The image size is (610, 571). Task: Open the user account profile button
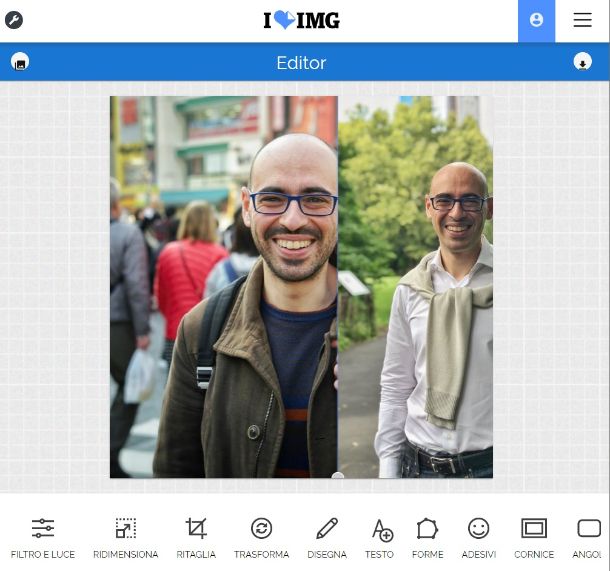(x=536, y=21)
